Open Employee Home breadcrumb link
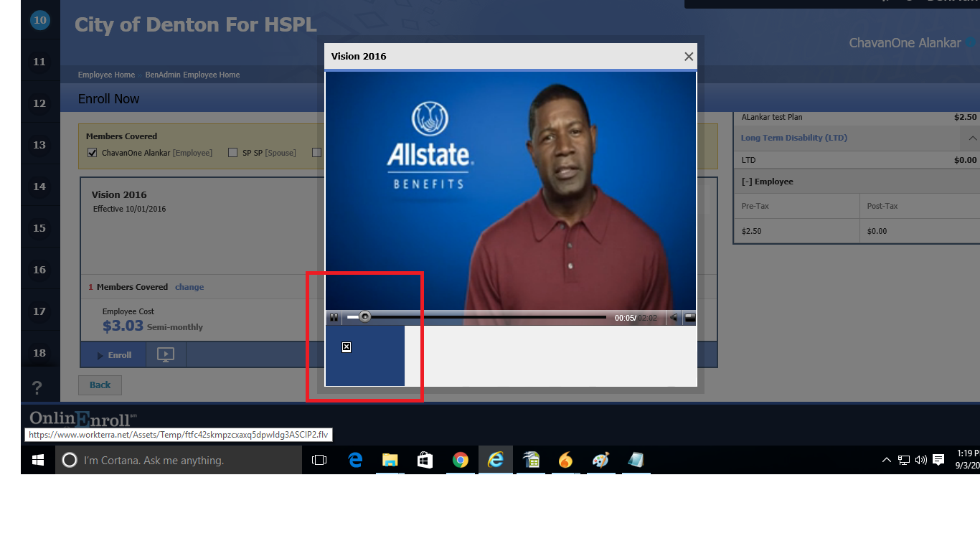Image resolution: width=980 pixels, height=551 pixels. click(106, 75)
